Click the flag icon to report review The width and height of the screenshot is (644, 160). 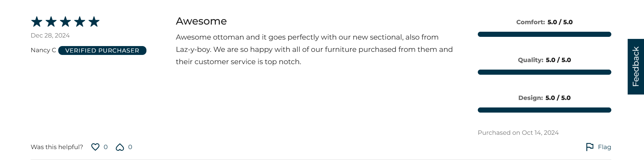point(590,147)
